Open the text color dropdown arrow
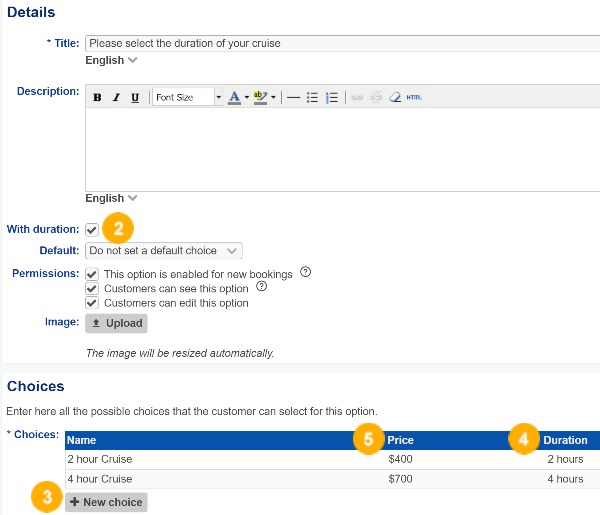Screen dimensions: 600x515 (246, 97)
